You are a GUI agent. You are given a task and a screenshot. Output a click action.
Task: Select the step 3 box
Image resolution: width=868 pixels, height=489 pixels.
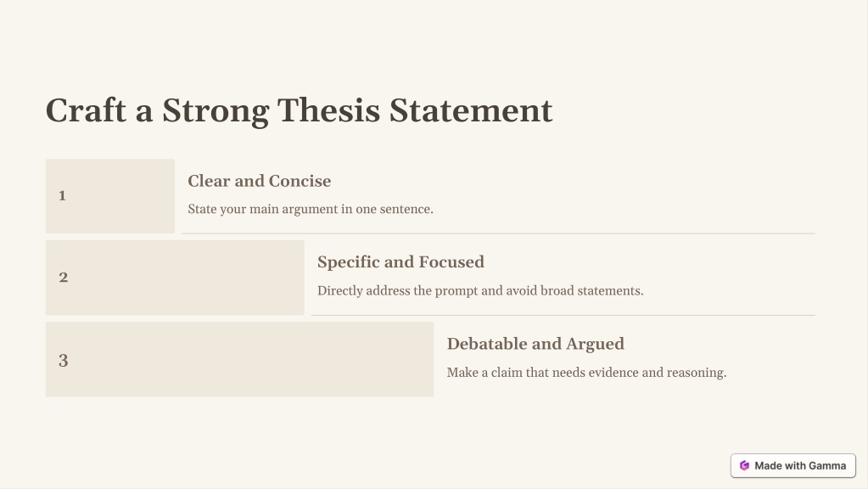239,359
